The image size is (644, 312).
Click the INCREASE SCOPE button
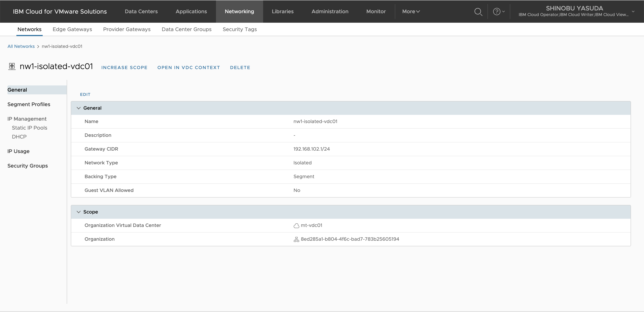[x=124, y=67]
